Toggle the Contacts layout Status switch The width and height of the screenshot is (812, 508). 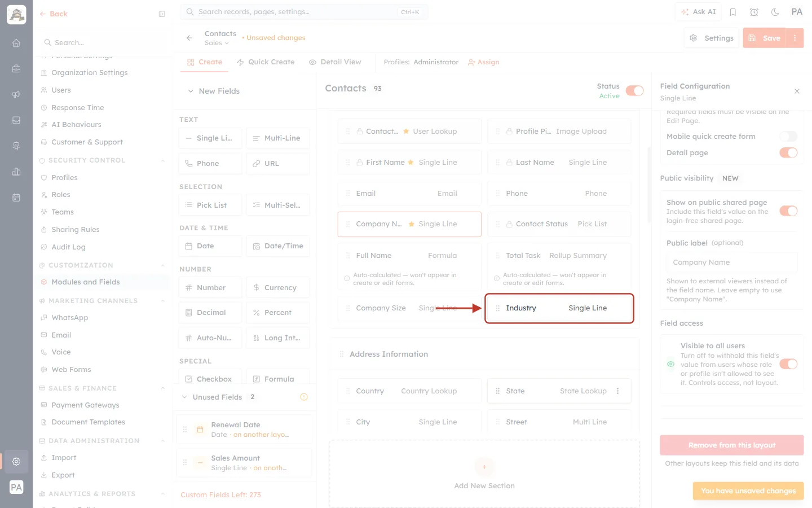pos(634,91)
